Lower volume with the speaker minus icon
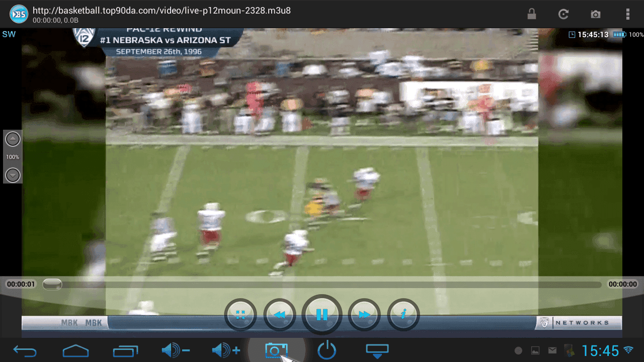Screen dimensions: 644x362 [176, 350]
